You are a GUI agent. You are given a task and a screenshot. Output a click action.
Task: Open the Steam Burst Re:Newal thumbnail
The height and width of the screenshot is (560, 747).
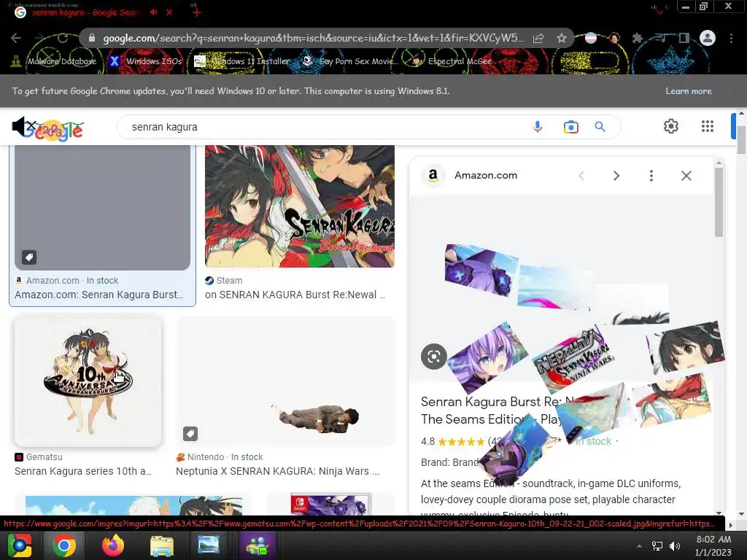300,206
